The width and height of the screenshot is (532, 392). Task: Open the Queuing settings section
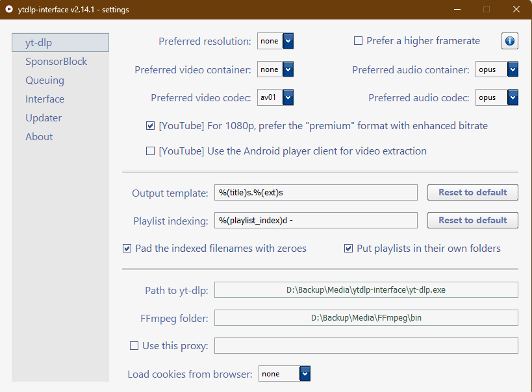click(45, 80)
